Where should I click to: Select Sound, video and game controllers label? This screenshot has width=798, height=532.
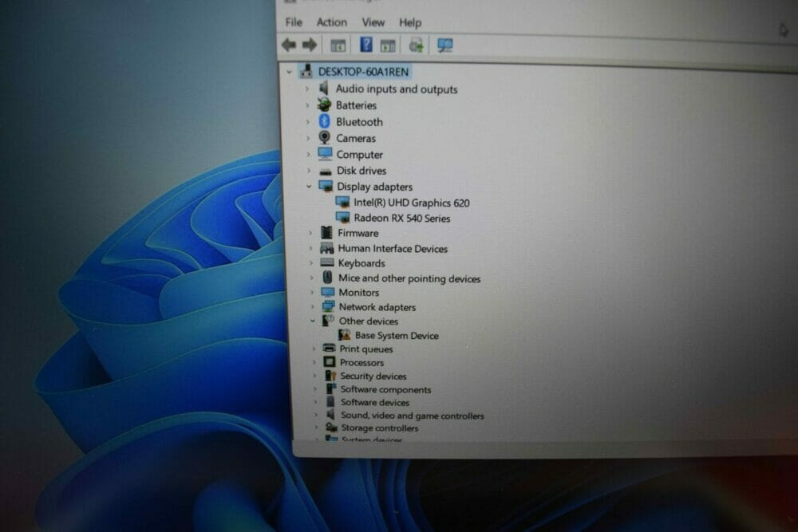pyautogui.click(x=413, y=416)
